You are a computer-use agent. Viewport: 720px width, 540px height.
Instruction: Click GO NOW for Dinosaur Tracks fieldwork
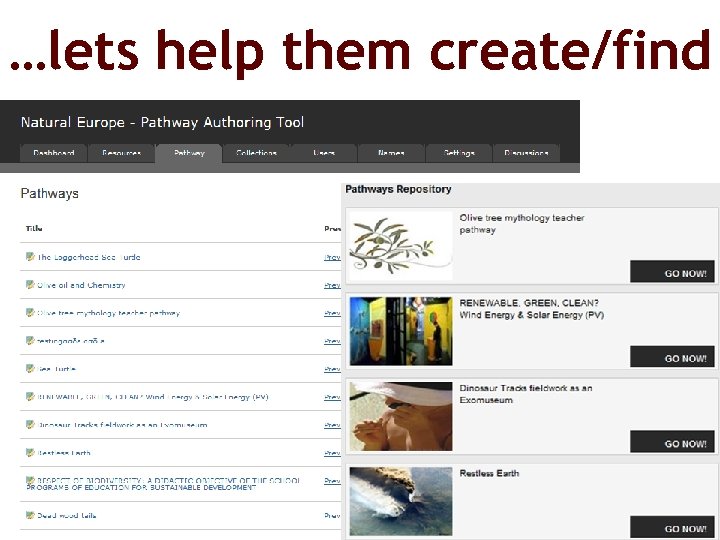coord(672,442)
